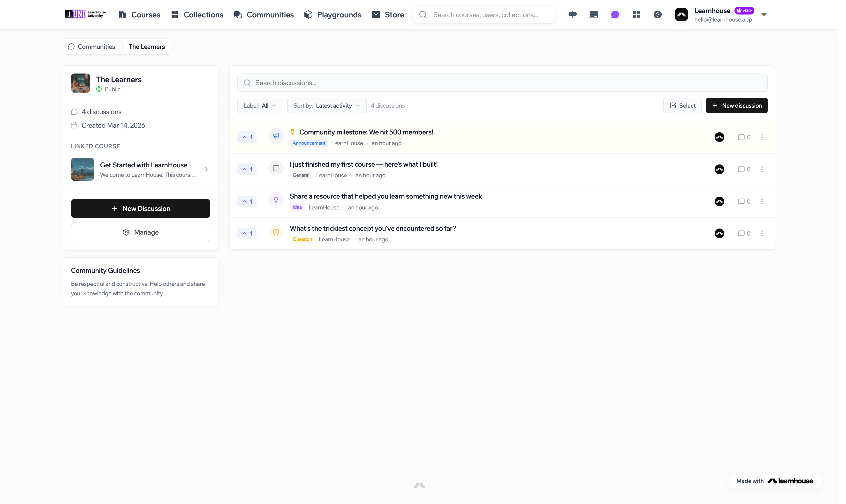The height and width of the screenshot is (504, 846).
Task: Open the Manage community settings
Action: pyautogui.click(x=140, y=232)
